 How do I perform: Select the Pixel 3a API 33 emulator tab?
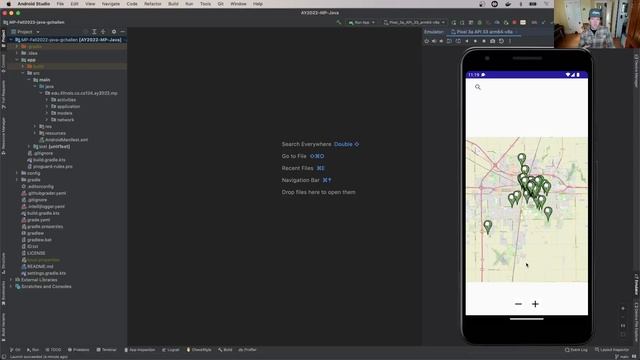(484, 32)
